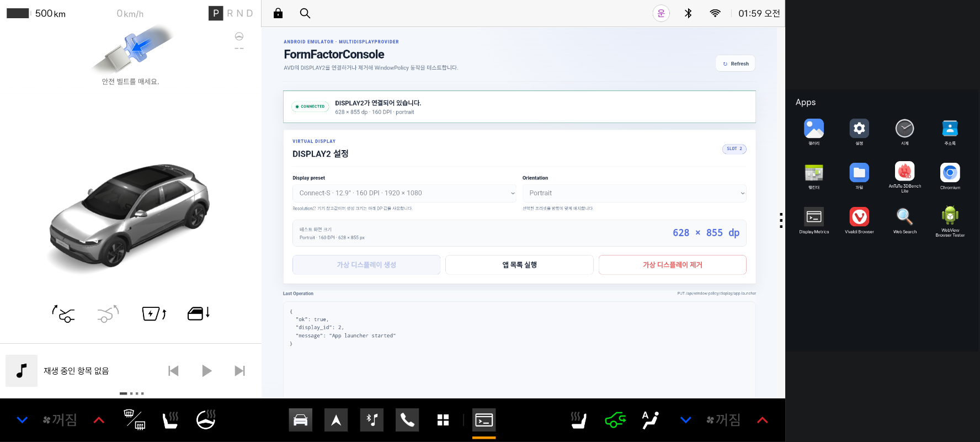Viewport: 980px width, 442px height.
Task: Click 가상 디스플레이 제거 button
Action: 673,265
